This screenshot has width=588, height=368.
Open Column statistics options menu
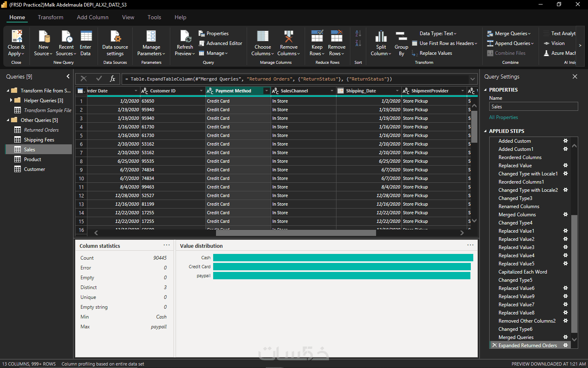pyautogui.click(x=167, y=245)
